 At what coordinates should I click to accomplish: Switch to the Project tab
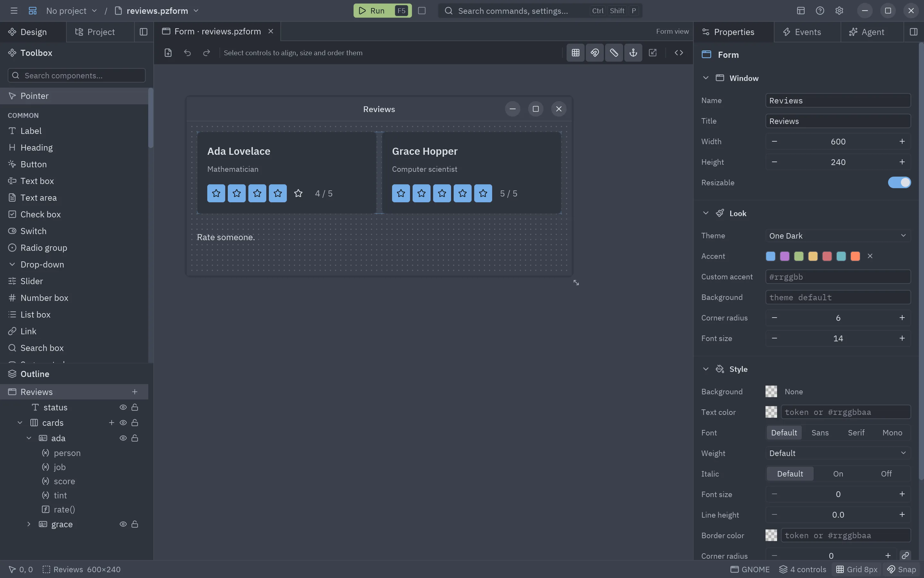(100, 32)
